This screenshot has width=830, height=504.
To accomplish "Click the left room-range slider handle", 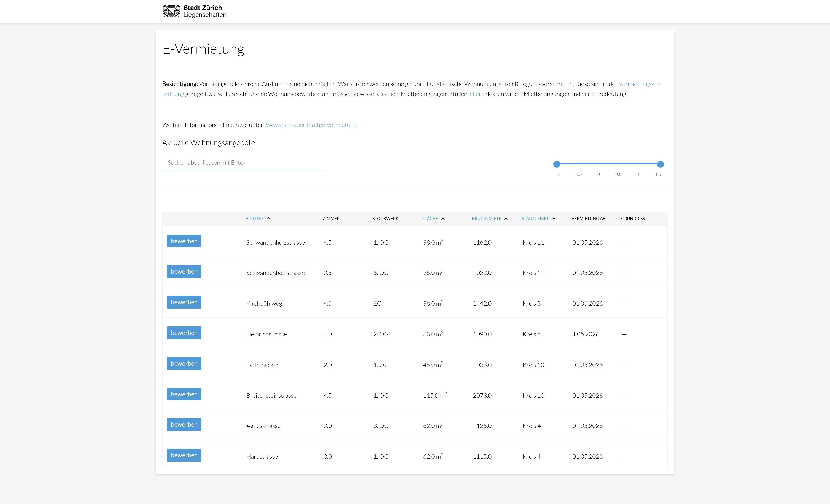I will coord(557,164).
